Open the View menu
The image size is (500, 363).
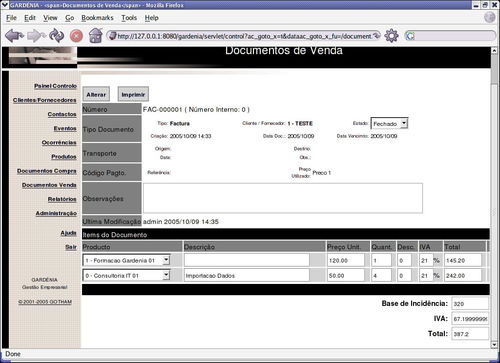click(50, 18)
